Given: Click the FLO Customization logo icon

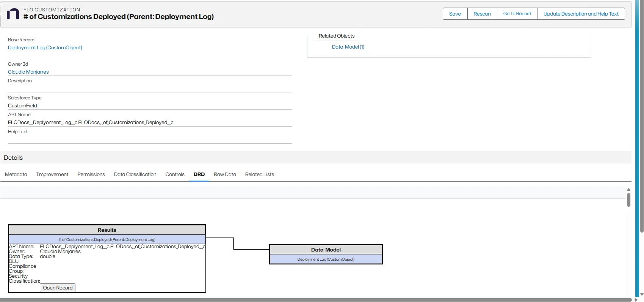Looking at the screenshot, I should coord(13,14).
